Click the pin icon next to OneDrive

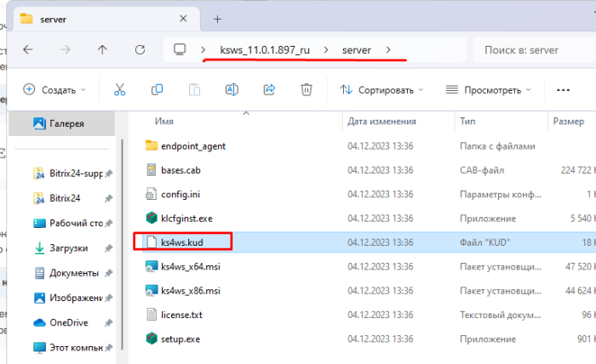(109, 322)
